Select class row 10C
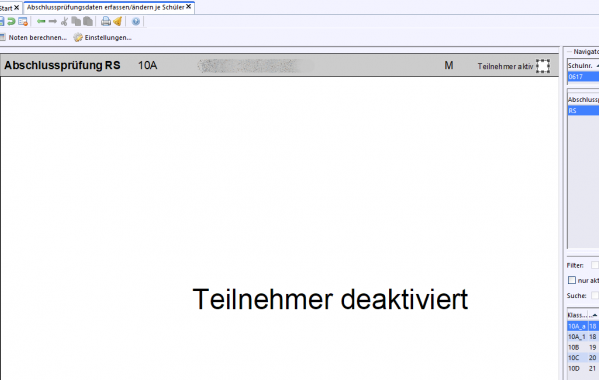This screenshot has height=380, width=599. click(x=583, y=358)
